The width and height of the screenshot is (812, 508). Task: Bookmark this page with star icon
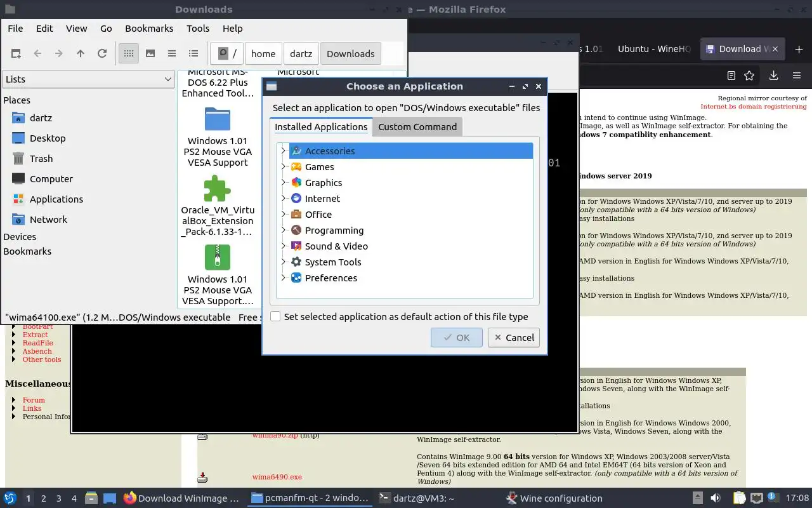click(749, 76)
